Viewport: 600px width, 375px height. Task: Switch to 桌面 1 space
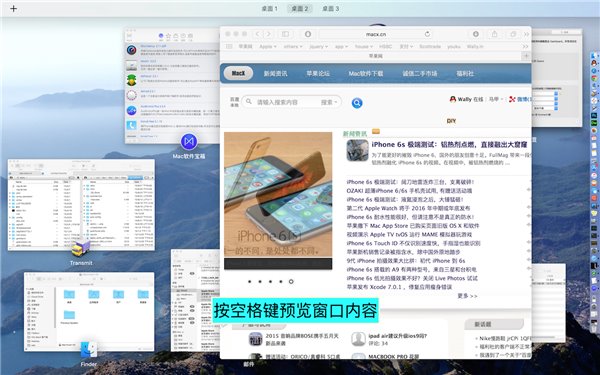point(269,8)
